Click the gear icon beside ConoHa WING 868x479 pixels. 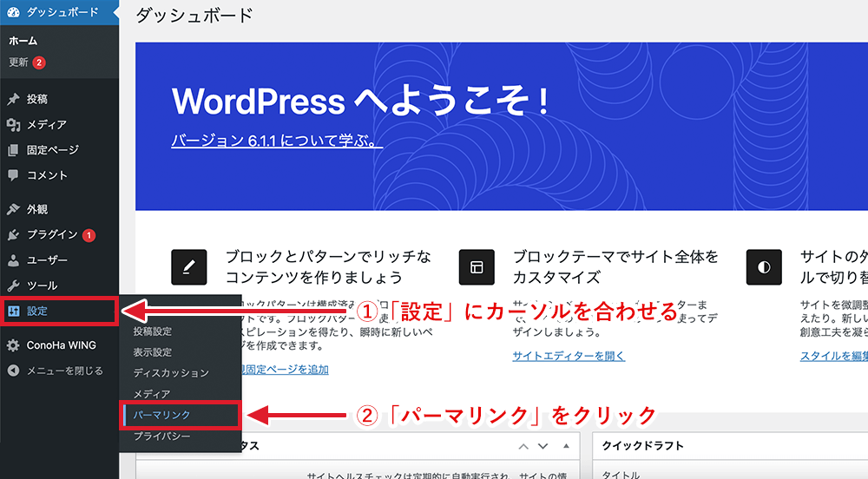tap(13, 345)
